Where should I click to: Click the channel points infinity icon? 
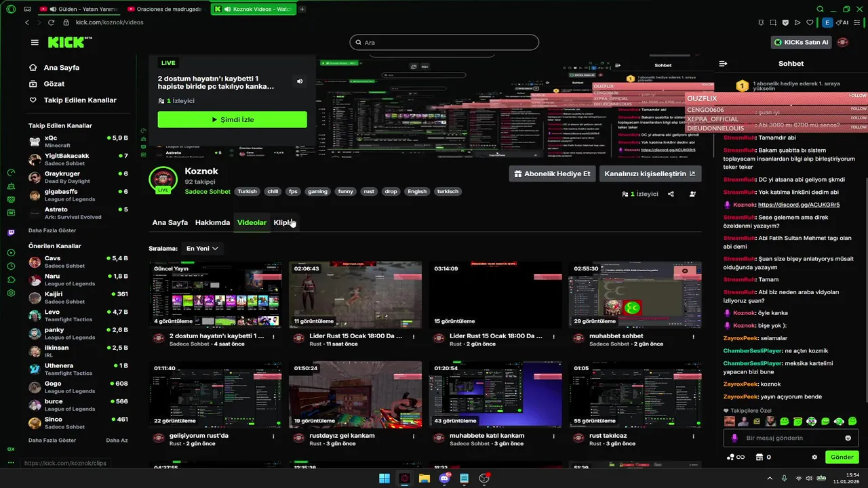click(x=741, y=457)
